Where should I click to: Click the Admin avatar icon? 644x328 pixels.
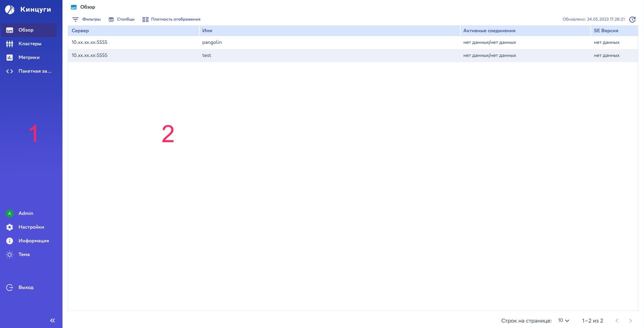[x=10, y=214]
